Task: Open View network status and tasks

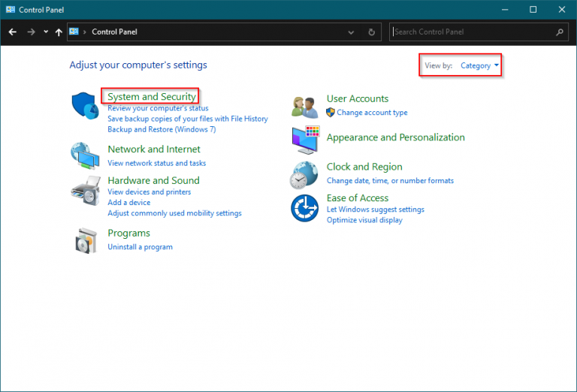Action: coord(157,163)
